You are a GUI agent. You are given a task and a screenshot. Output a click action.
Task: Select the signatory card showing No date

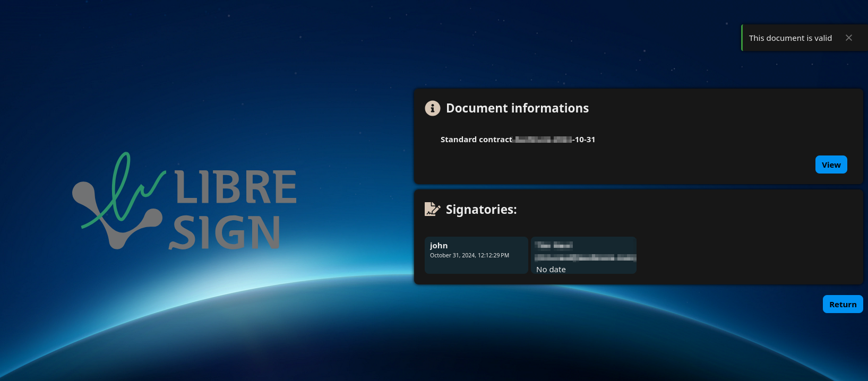point(583,255)
